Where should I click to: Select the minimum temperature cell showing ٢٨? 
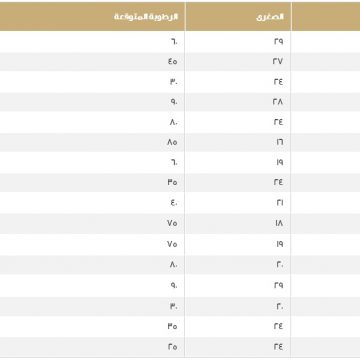coord(278,102)
